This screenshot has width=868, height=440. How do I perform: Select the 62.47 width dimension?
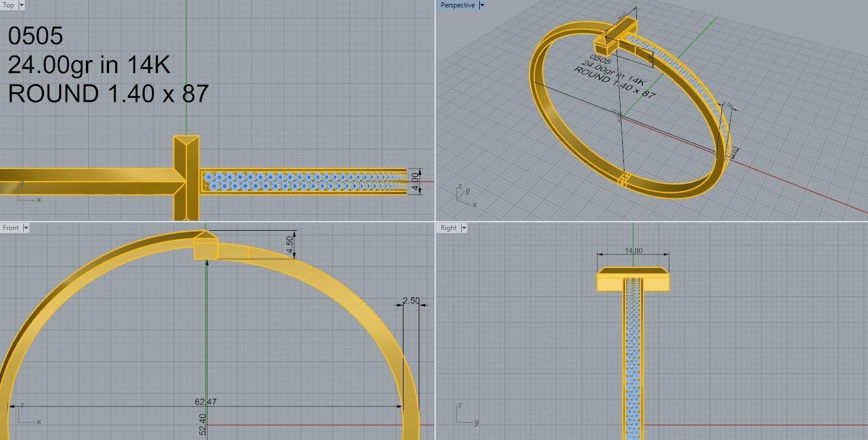coord(206,402)
